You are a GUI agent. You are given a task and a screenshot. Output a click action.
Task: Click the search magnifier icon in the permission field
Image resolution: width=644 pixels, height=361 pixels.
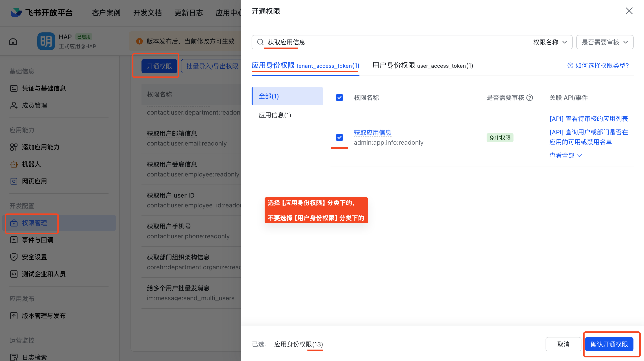tap(260, 42)
